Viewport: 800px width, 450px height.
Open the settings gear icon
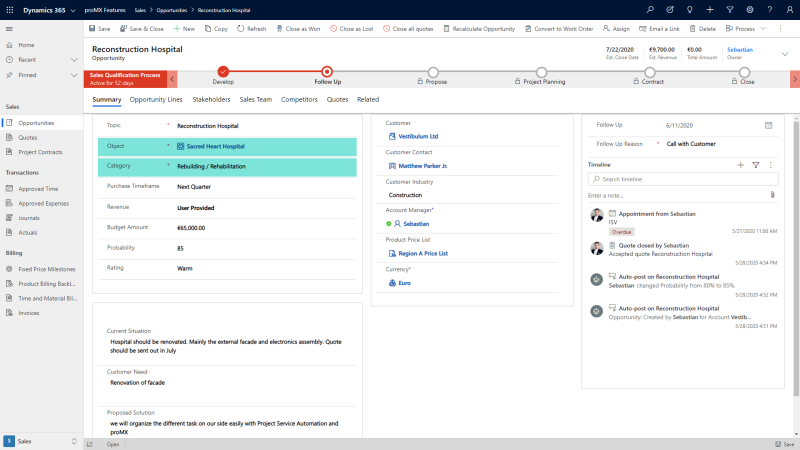[x=751, y=9]
